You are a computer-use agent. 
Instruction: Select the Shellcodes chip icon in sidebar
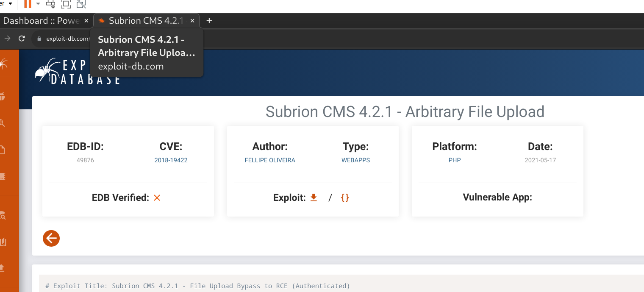pos(3,176)
